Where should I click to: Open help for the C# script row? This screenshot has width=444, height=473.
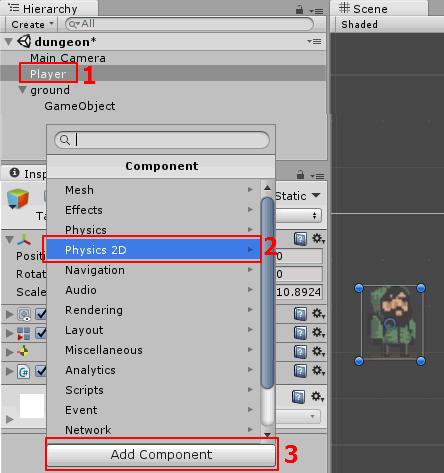(300, 371)
